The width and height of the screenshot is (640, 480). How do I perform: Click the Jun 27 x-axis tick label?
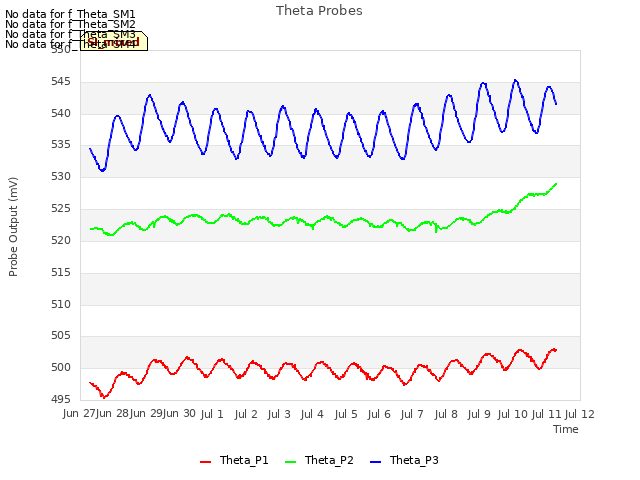[x=80, y=413]
